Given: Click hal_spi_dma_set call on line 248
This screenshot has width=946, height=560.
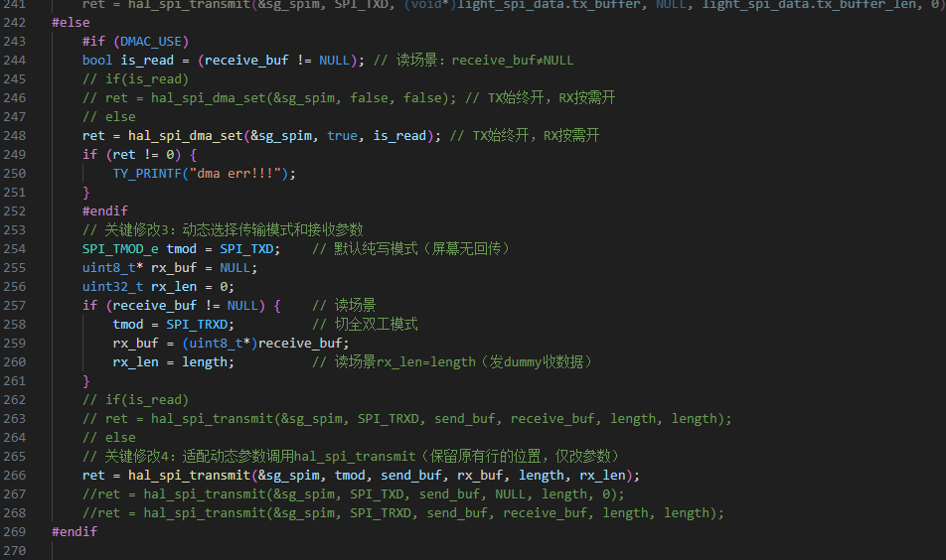Looking at the screenshot, I should 182,136.
